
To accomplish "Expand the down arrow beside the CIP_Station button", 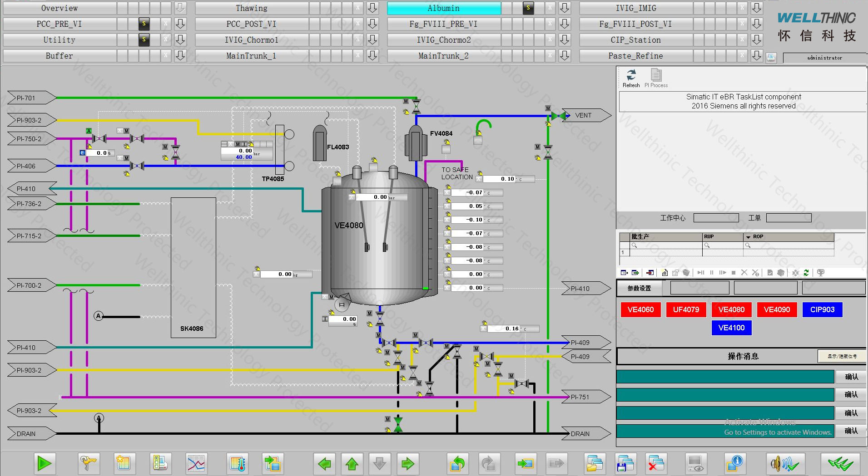I will point(757,40).
